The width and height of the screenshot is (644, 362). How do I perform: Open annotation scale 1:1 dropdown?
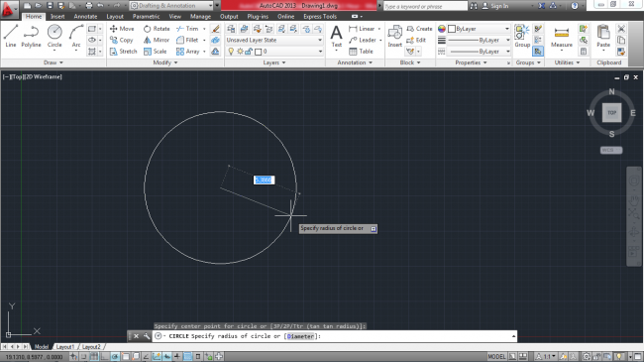click(547, 357)
